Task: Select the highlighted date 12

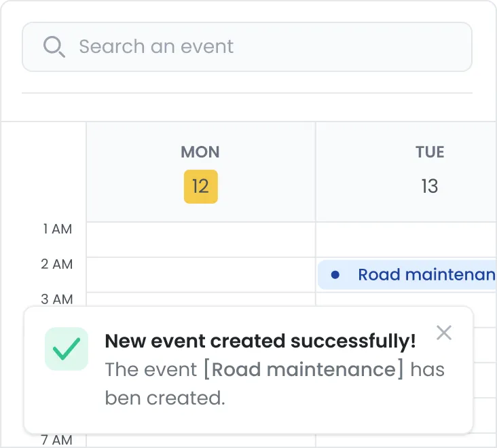Action: click(x=201, y=187)
